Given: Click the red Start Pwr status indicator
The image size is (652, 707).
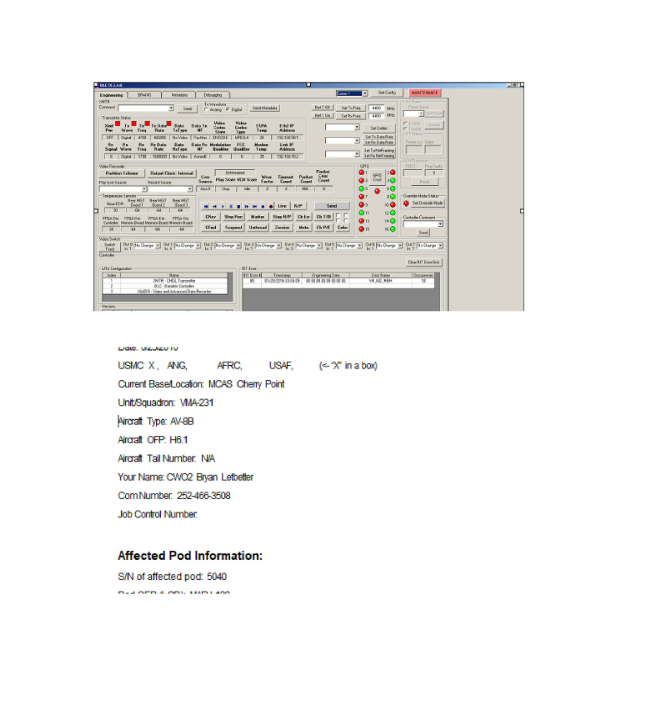Looking at the screenshot, I should (x=116, y=124).
